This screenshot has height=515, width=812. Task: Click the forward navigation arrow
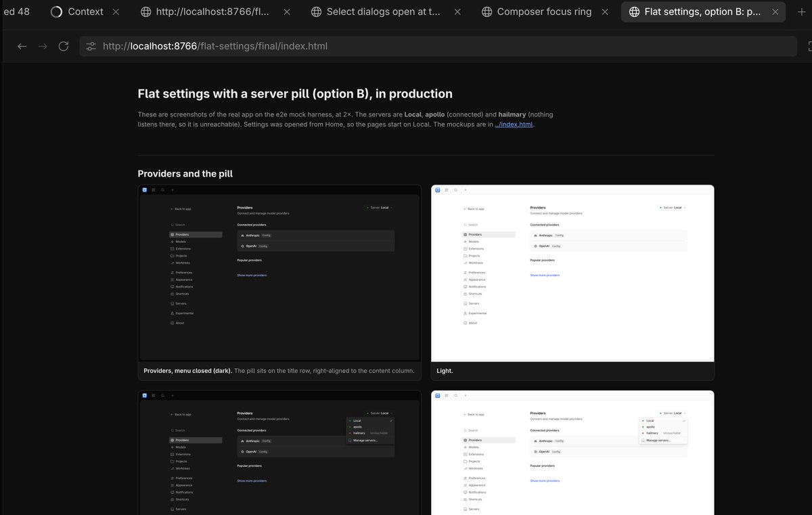(x=43, y=46)
